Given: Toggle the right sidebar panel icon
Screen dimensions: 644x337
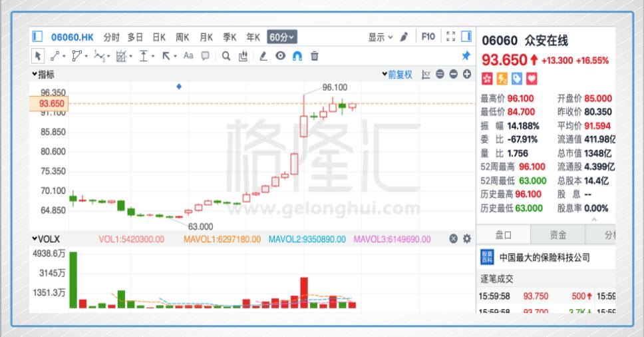Looking at the screenshot, I should pos(466,37).
